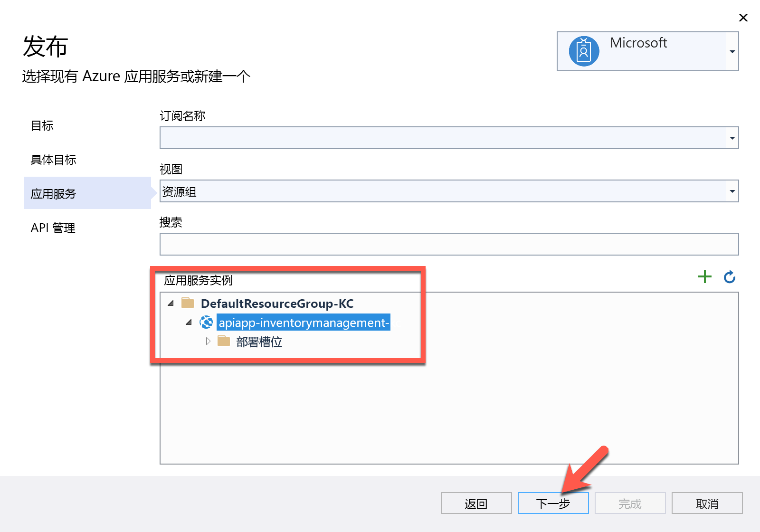Click the app service globe icon
Screen dimensions: 760x532
[206, 322]
